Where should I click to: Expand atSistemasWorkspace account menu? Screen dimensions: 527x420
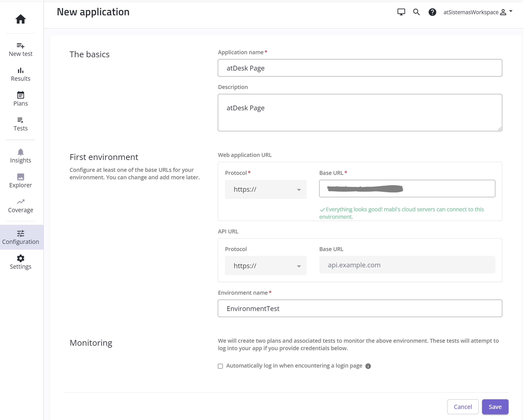tap(478, 12)
